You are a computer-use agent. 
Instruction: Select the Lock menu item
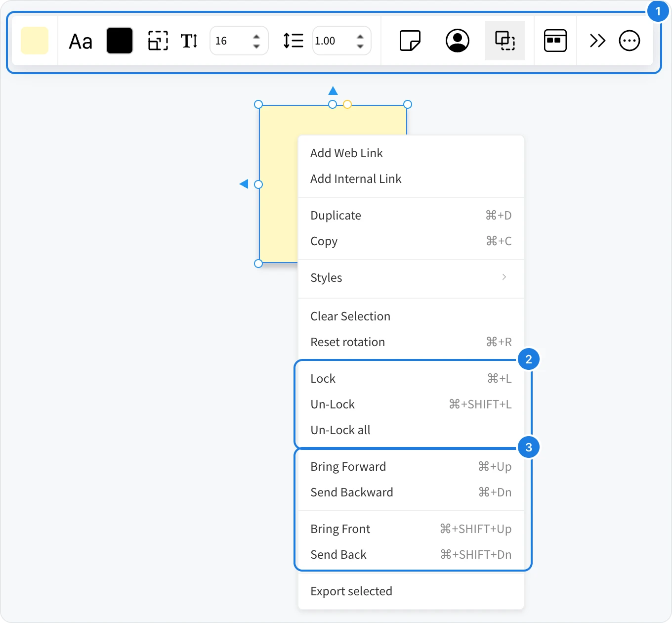pos(411,379)
